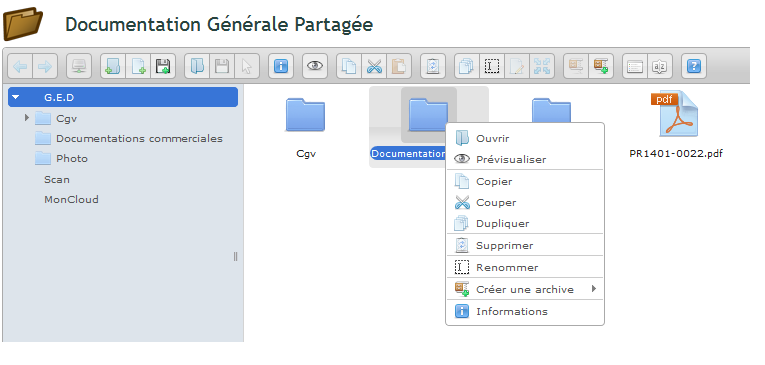This screenshot has width=765, height=365.
Task: Select the highlighted Documentation folder icon
Action: click(x=428, y=115)
